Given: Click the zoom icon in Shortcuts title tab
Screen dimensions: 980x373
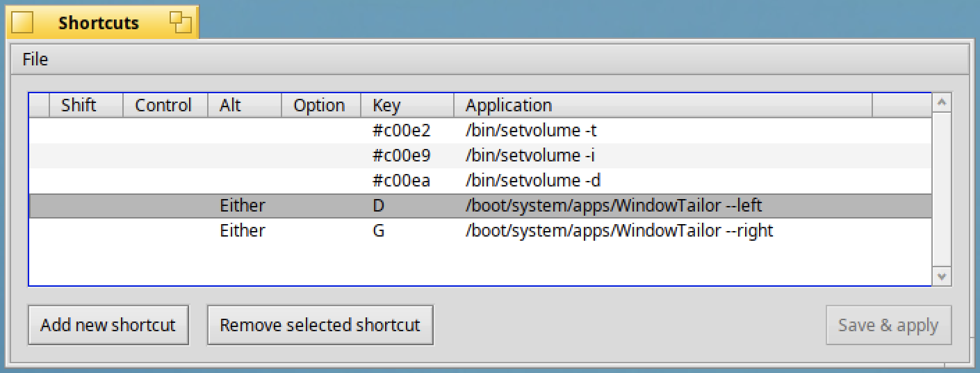Looking at the screenshot, I should 180,22.
